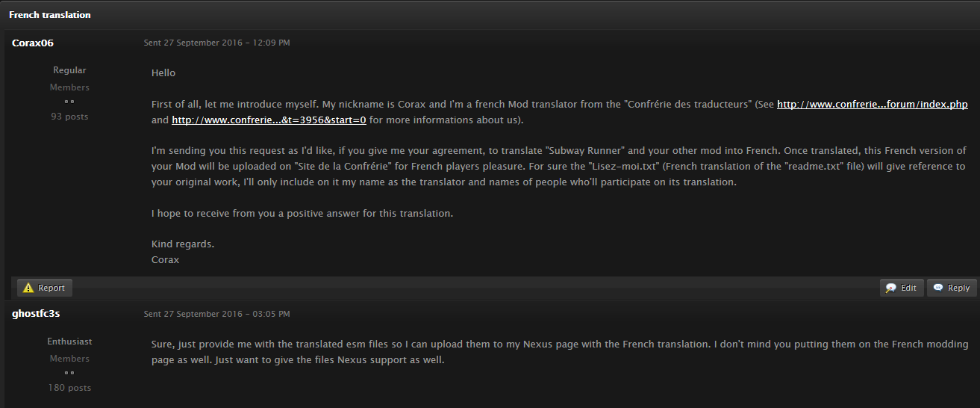Screen dimensions: 980x408
Task: Click Corax06's 93 posts count
Action: tap(69, 117)
